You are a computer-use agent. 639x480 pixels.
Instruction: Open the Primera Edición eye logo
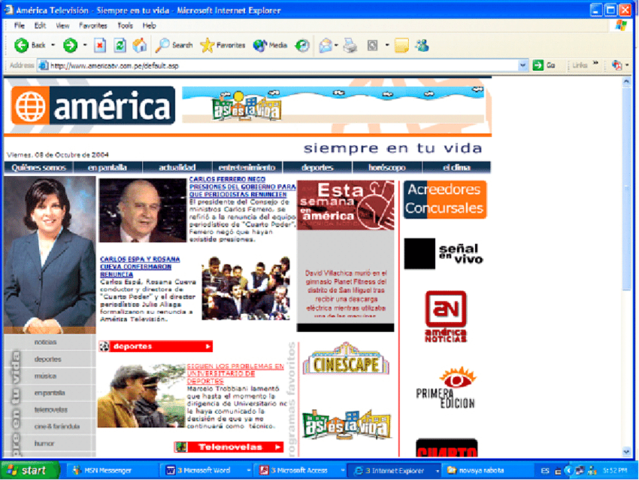click(446, 388)
